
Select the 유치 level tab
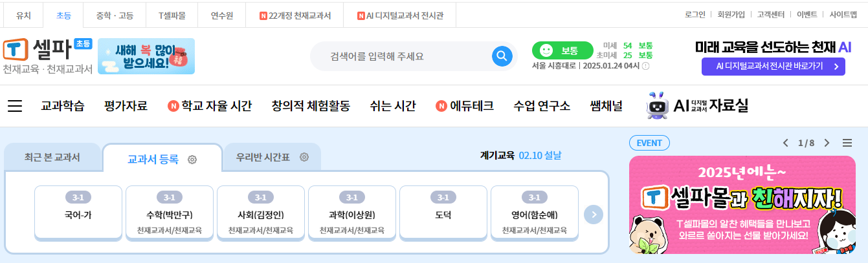(x=23, y=15)
